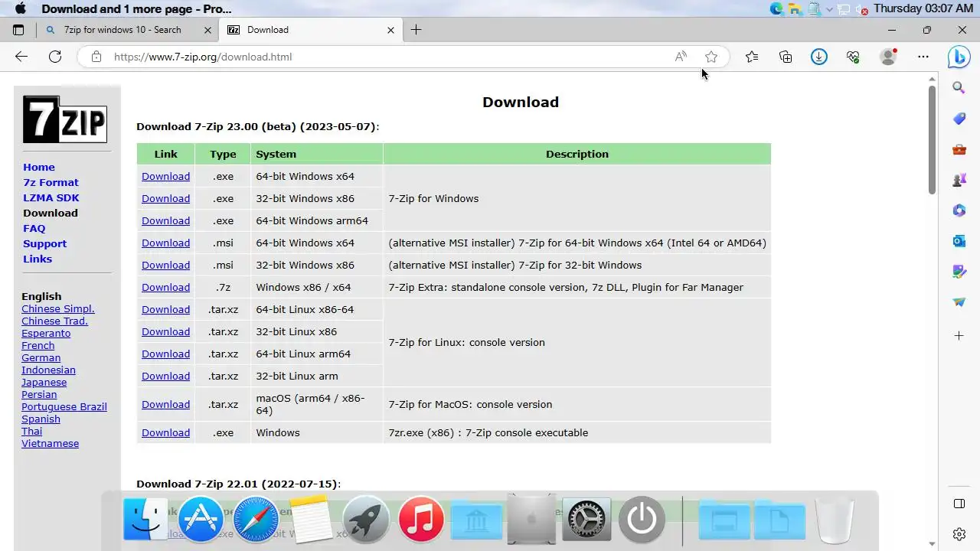The height and width of the screenshot is (551, 980).
Task: Close the Download tab
Action: (390, 30)
